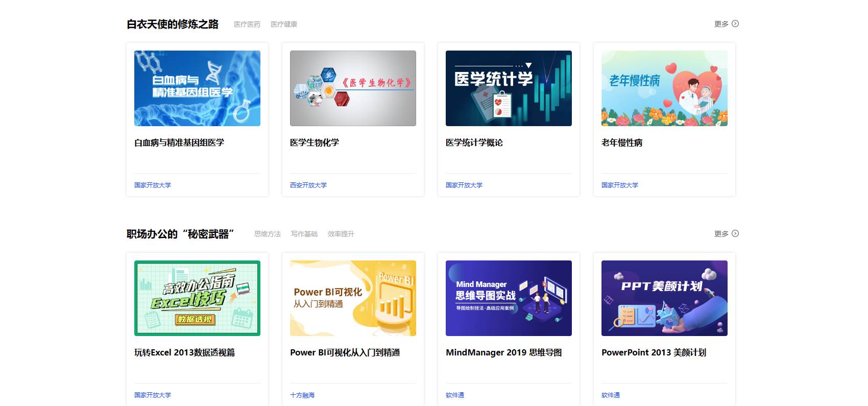Click 国家开放大学 under 老年慢性病
868x406 pixels.
620,185
